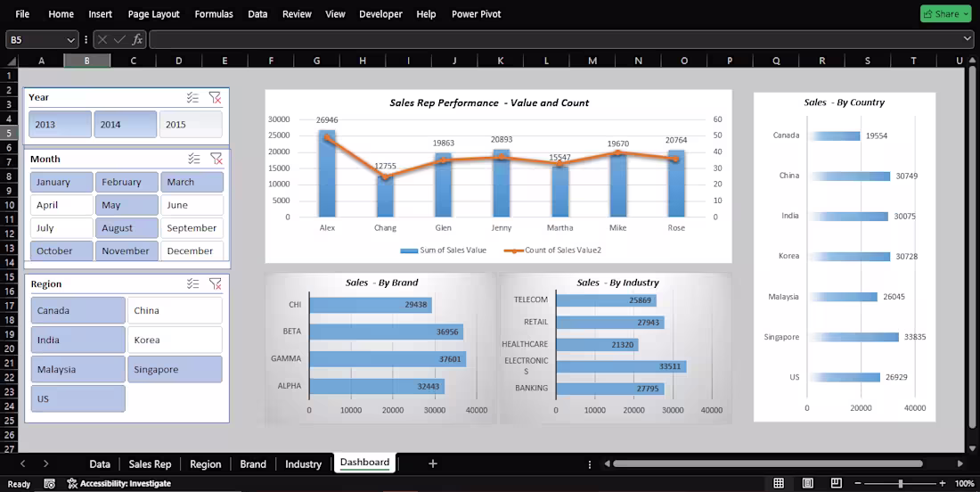The image size is (980, 492).
Task: Clear filter on the Year slicer
Action: pos(215,97)
